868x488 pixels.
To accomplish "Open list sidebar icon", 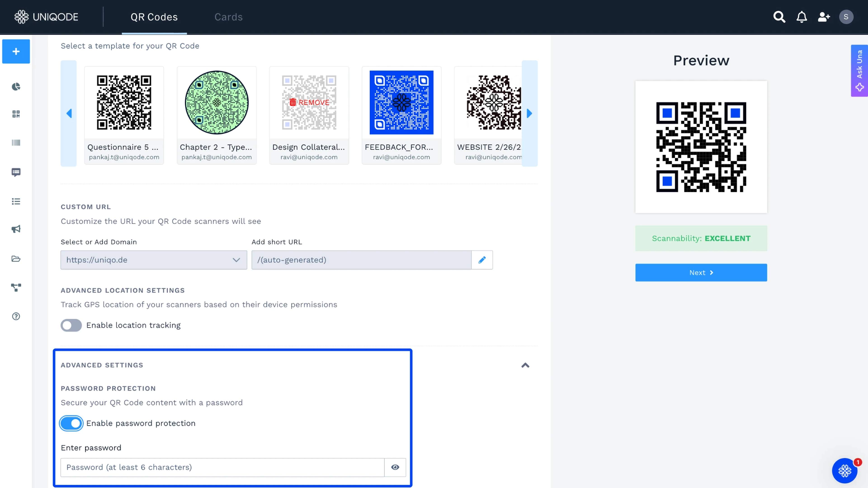I will pos(16,201).
